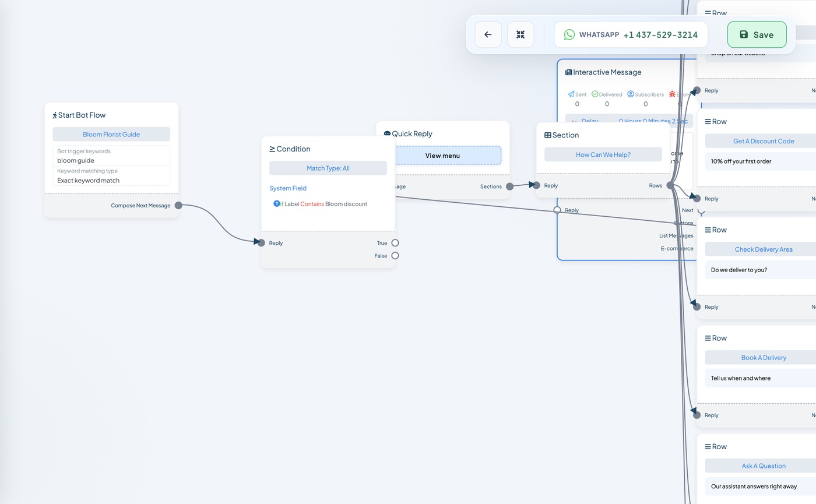816x504 pixels.
Task: Click the 'Tell us when and where' text
Action: tap(741, 378)
